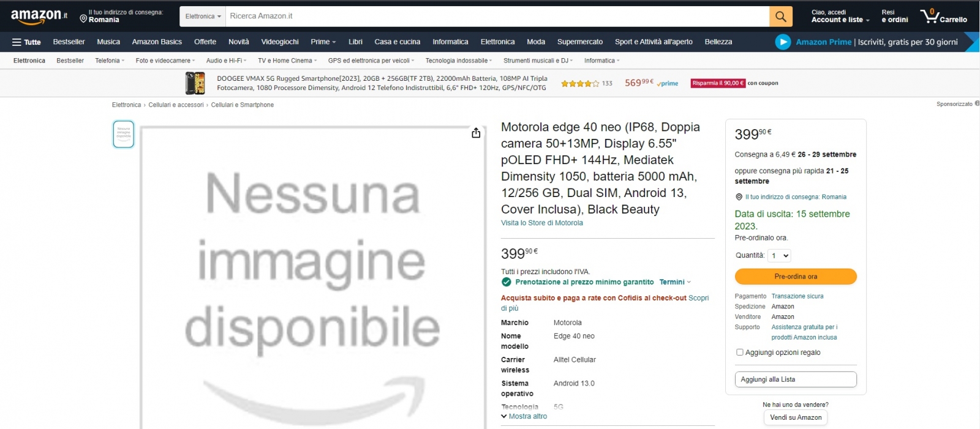Screen dimensions: 980x429
Task: Click the orange search magnifier button
Action: tap(780, 17)
